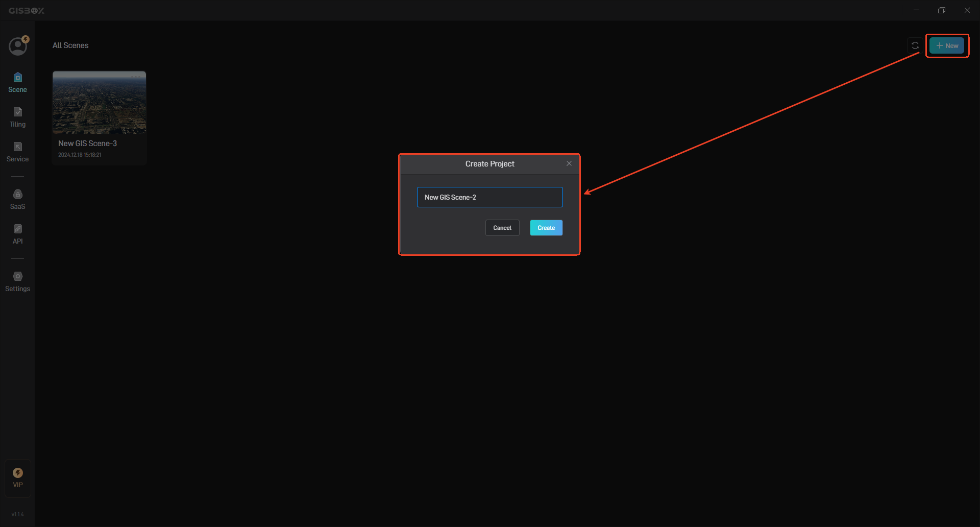The width and height of the screenshot is (980, 527).
Task: Open the user profile avatar
Action: [x=18, y=46]
